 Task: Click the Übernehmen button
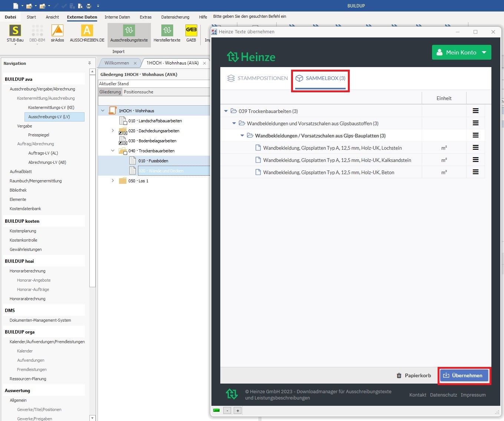[464, 375]
